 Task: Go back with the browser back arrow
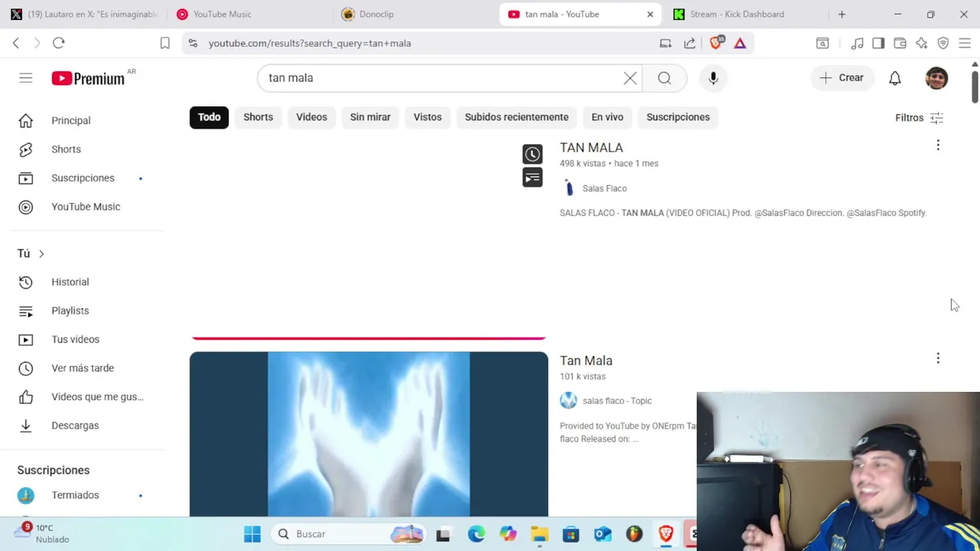(x=16, y=44)
